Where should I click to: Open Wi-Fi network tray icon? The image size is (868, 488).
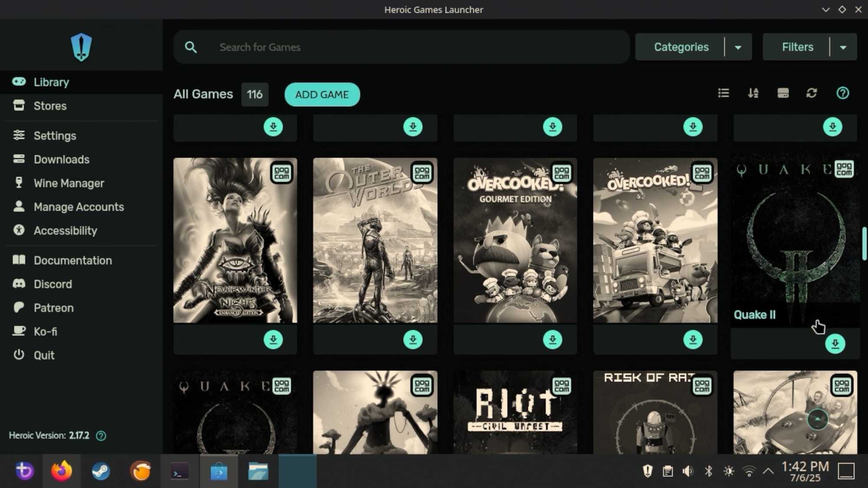[x=749, y=471]
